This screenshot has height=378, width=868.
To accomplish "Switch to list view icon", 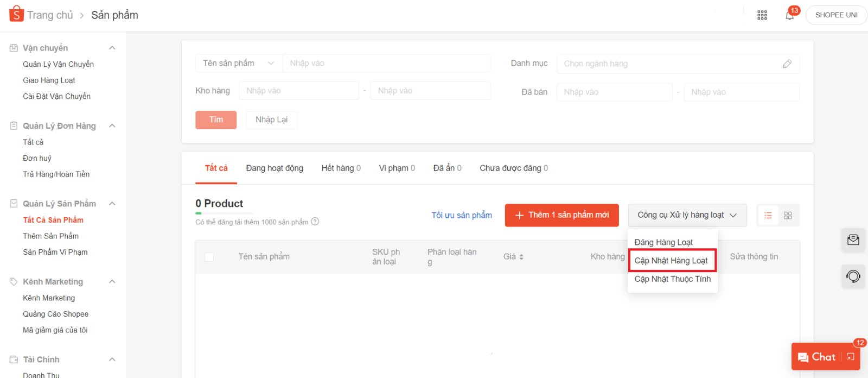I will pos(768,216).
